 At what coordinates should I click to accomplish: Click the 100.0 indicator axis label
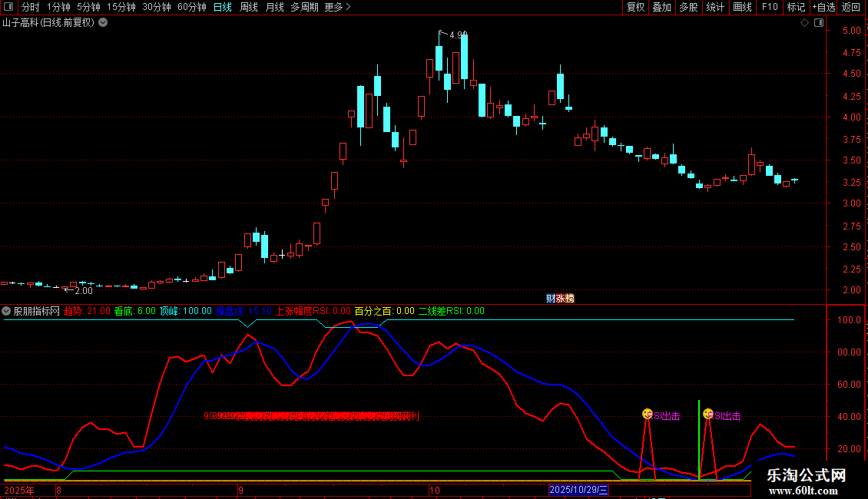coord(849,320)
